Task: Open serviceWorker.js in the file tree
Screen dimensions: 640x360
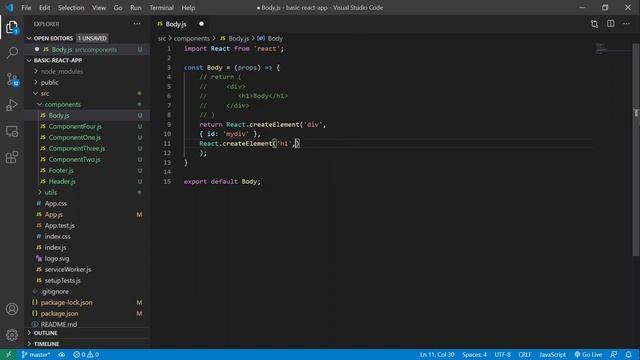Action: (68, 269)
